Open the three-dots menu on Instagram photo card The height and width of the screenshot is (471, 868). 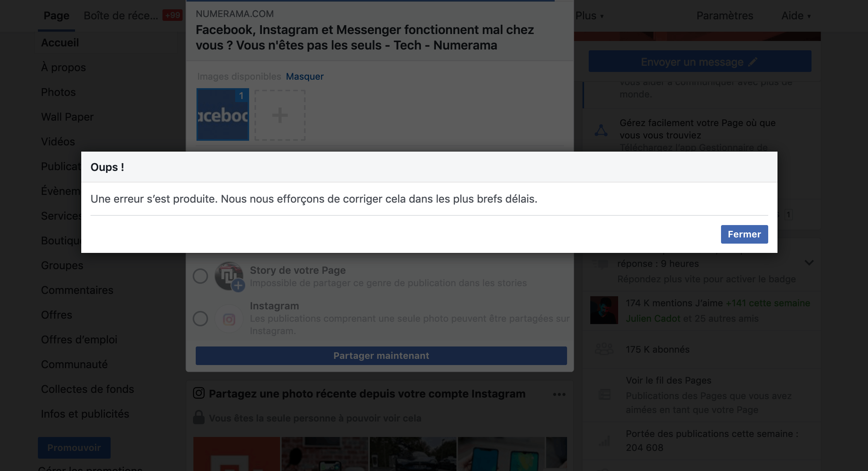coord(559,394)
